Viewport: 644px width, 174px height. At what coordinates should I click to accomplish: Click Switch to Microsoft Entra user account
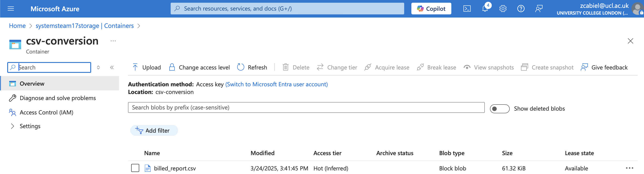pyautogui.click(x=276, y=84)
